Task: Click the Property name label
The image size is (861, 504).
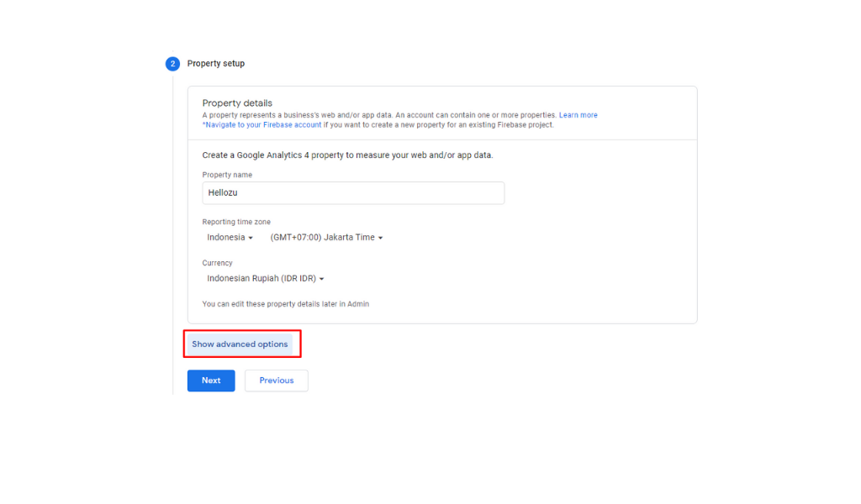Action: 227,175
